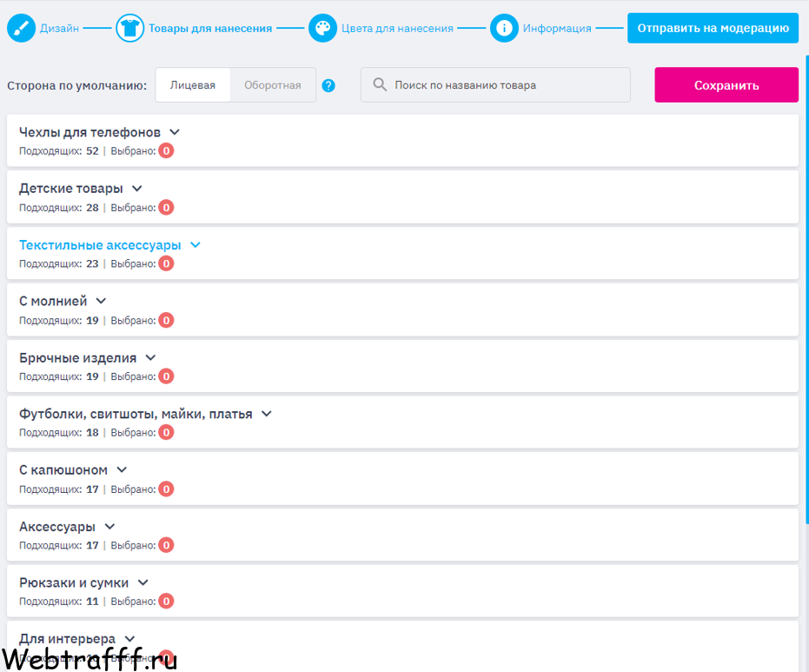Image resolution: width=809 pixels, height=672 pixels.
Task: Click the Брючные изделия heading
Action: (78, 357)
